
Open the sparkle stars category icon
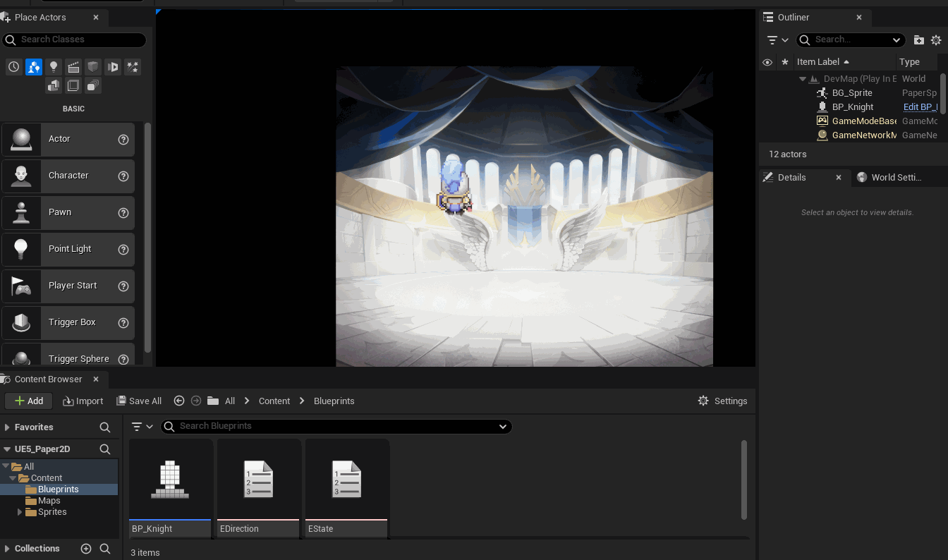(x=133, y=67)
